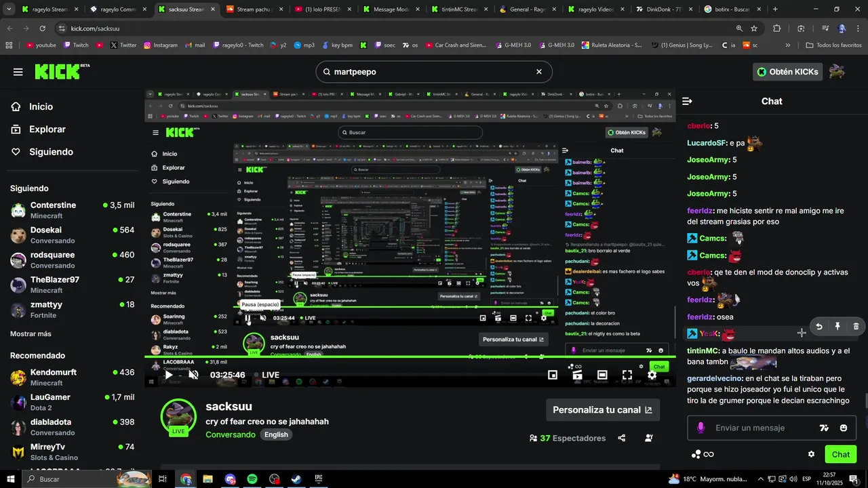Reply to YesK chat message
This screenshot has width=868, height=488.
[x=819, y=327]
